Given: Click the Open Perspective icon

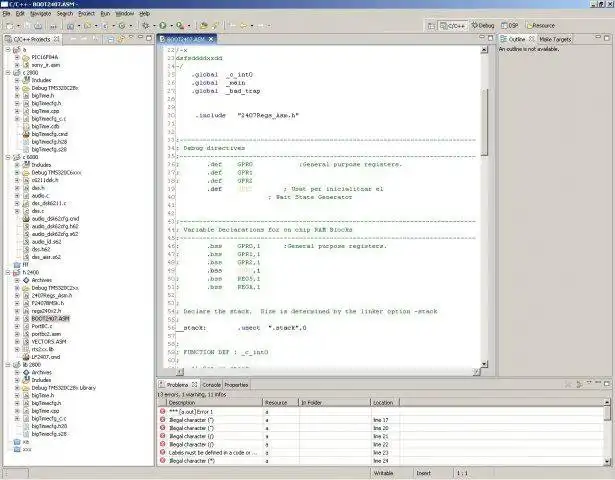Looking at the screenshot, I should pos(431,25).
